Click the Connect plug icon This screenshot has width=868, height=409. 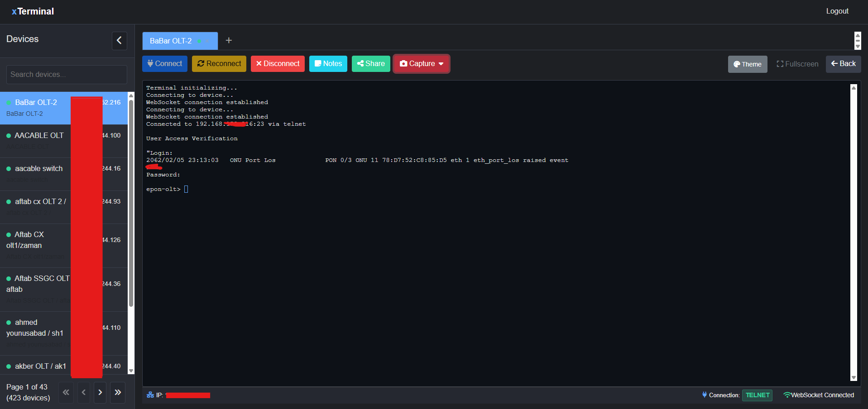coord(149,63)
